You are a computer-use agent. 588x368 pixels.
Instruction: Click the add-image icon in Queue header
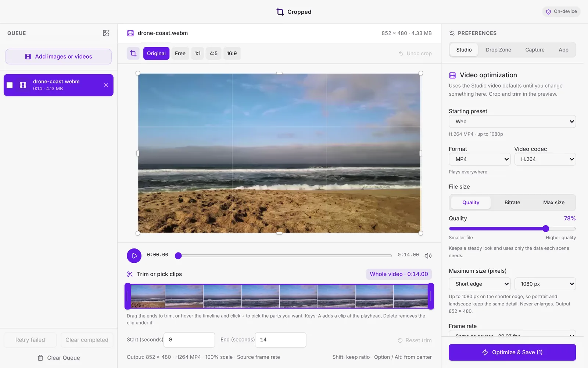click(x=106, y=33)
